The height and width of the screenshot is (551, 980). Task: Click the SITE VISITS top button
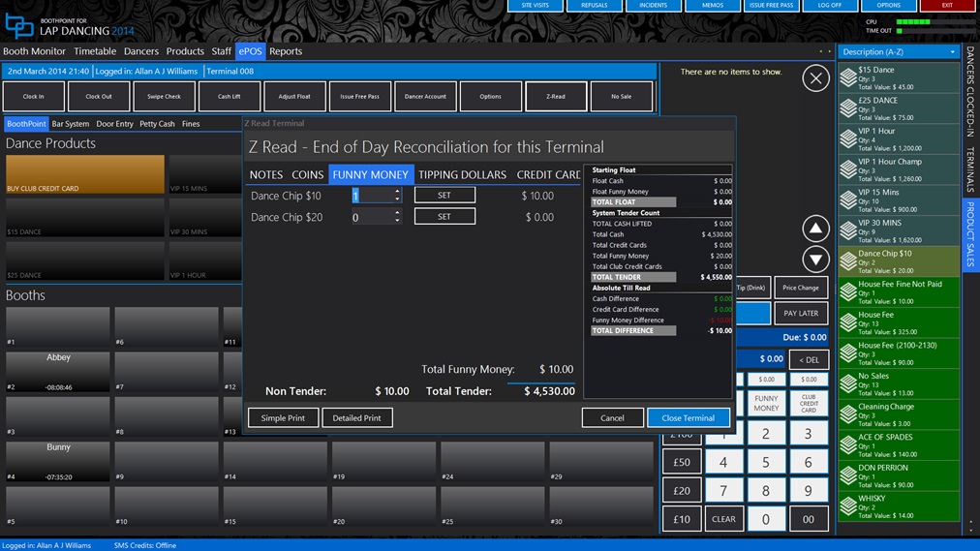[536, 6]
